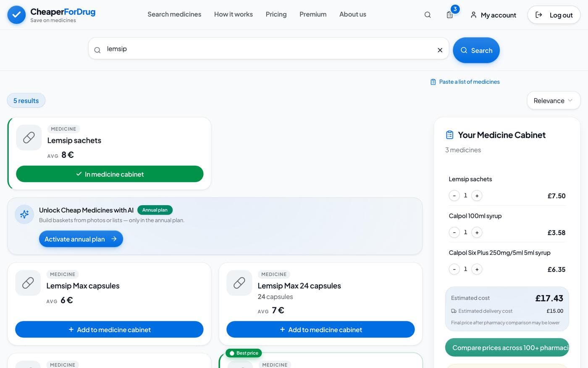Click In medicine cabinet button for Lemsip sachets
This screenshot has height=368, width=588.
click(x=110, y=174)
